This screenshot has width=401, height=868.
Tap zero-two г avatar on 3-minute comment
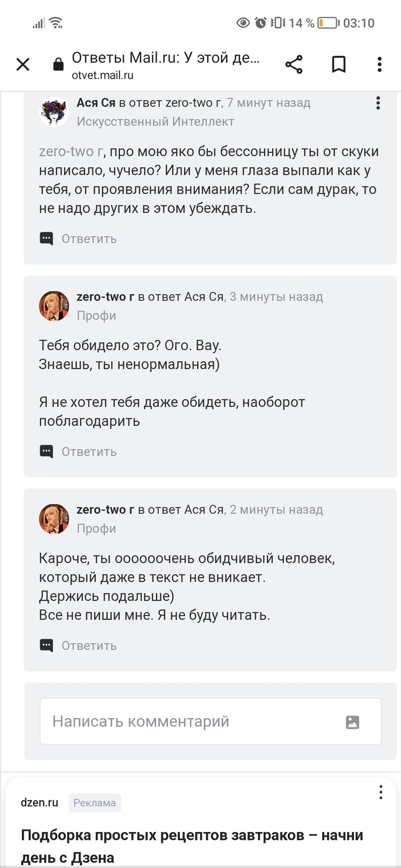click(x=54, y=306)
